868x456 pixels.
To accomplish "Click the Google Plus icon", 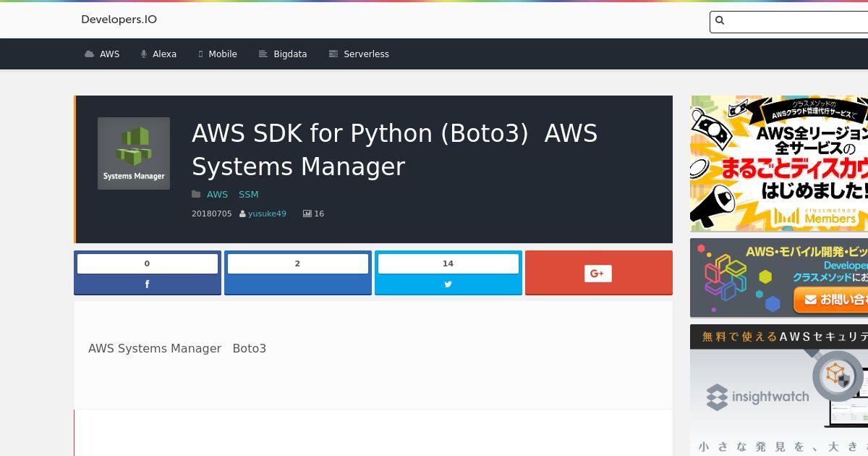I will (598, 273).
